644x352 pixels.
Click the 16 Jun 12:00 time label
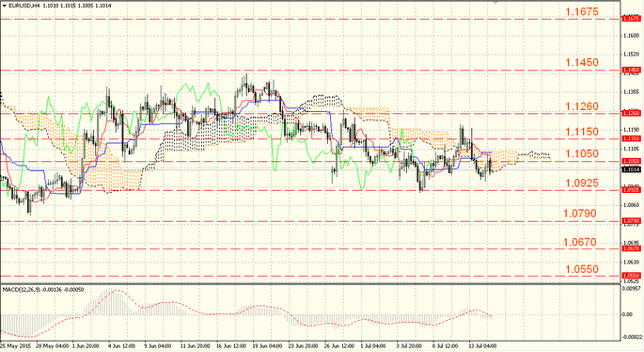[x=231, y=346]
